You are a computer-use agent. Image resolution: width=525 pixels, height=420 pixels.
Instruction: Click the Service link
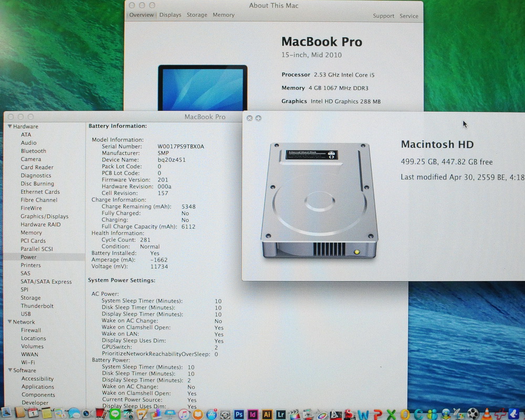click(409, 16)
